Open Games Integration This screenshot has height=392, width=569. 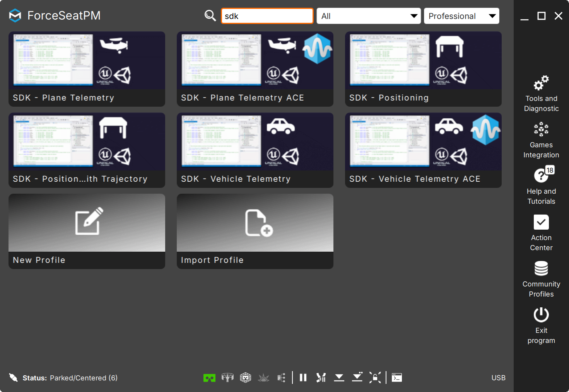pyautogui.click(x=541, y=140)
